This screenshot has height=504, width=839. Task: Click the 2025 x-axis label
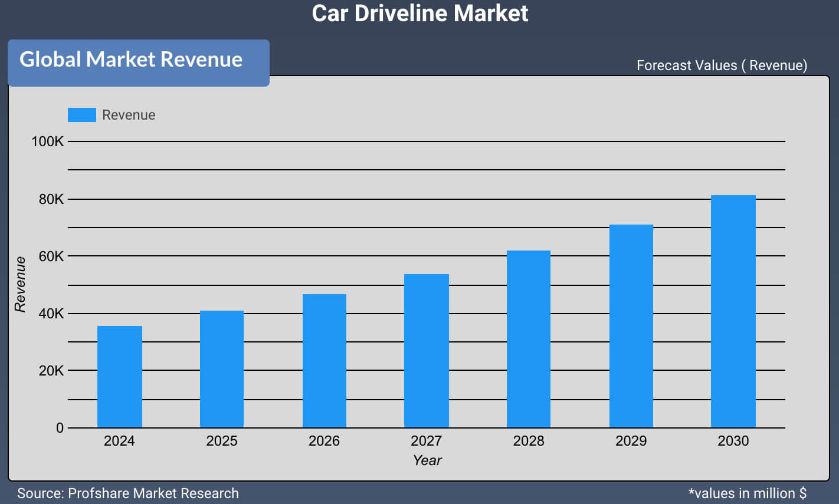[222, 441]
